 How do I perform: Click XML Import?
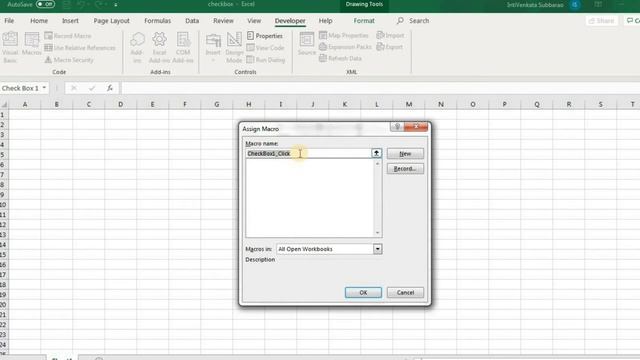pyautogui.click(x=390, y=36)
